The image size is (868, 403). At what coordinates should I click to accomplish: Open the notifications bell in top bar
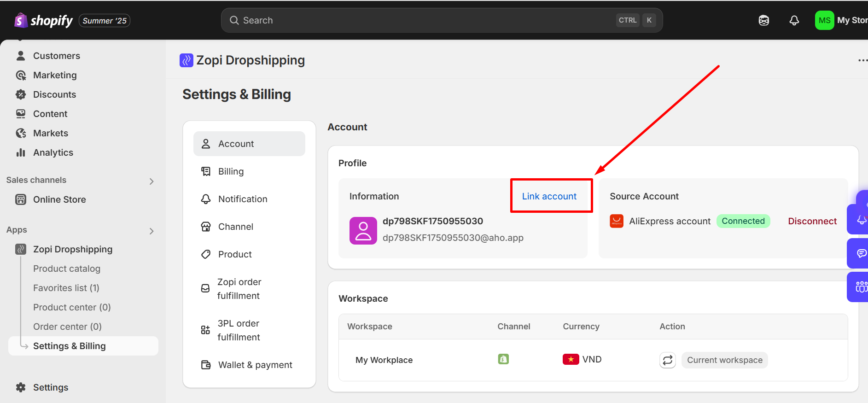coord(794,20)
